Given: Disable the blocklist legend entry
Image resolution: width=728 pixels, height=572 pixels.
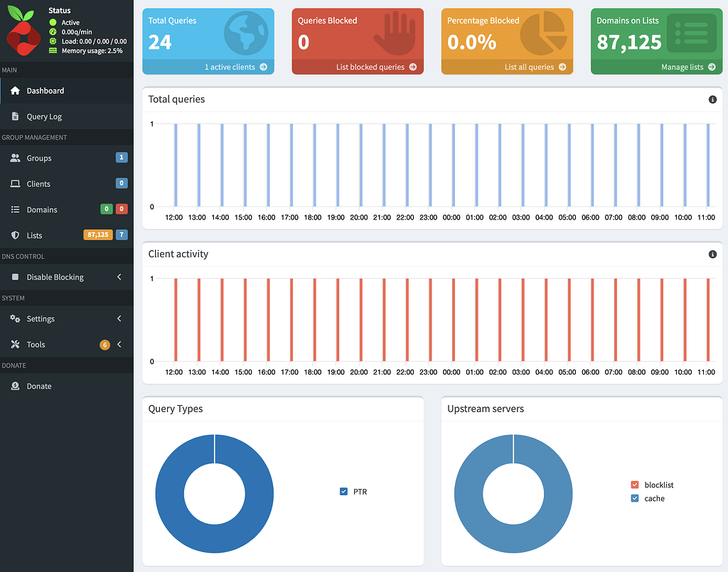Looking at the screenshot, I should [x=636, y=485].
